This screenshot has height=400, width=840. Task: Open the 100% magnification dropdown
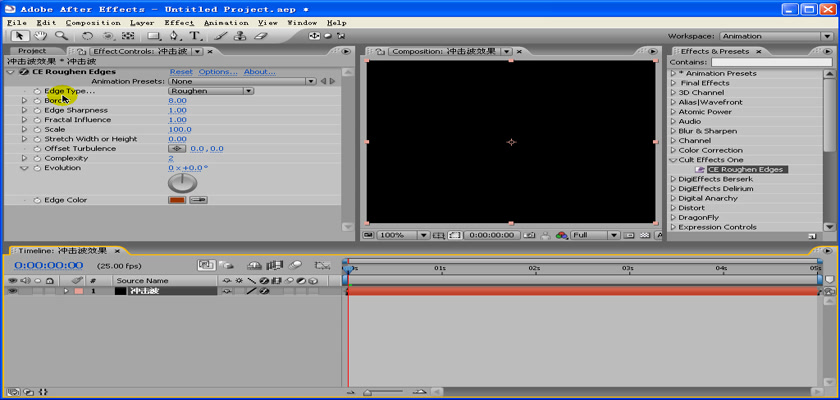(403, 235)
